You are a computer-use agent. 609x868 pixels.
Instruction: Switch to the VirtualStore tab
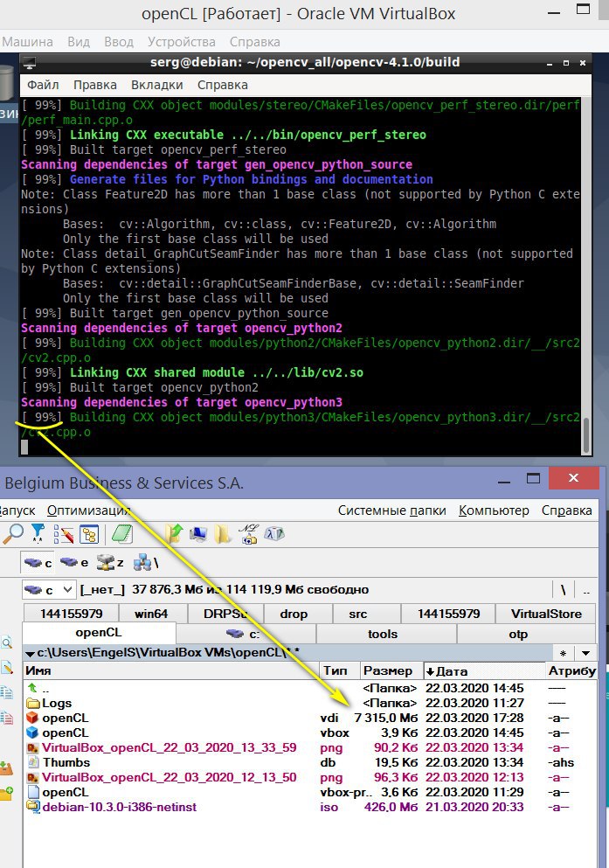[x=546, y=614]
